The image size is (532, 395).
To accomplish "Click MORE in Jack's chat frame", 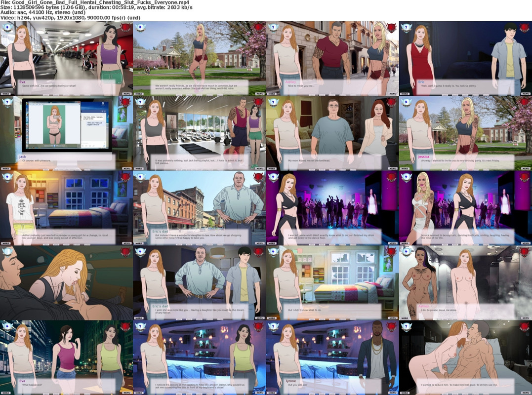I will click(6, 168).
